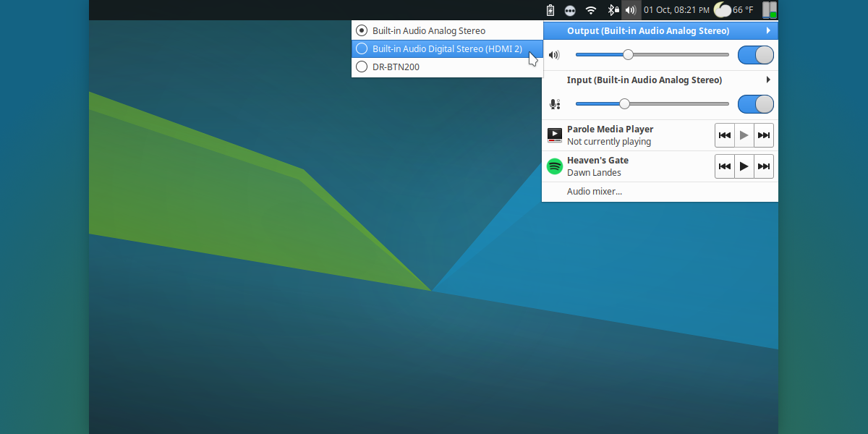Select the Built-in Audio Analog Stereo radio button

point(360,30)
